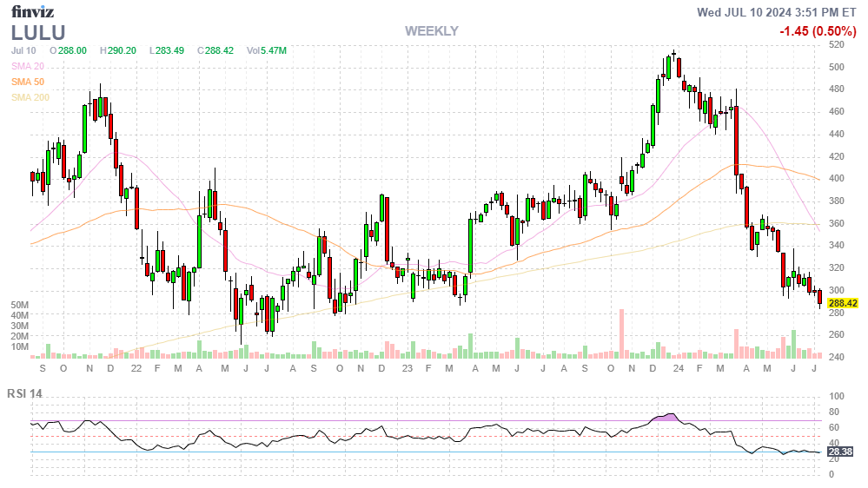The width and height of the screenshot is (868, 488).
Task: Click the H290.20 high price value
Action: (x=117, y=50)
